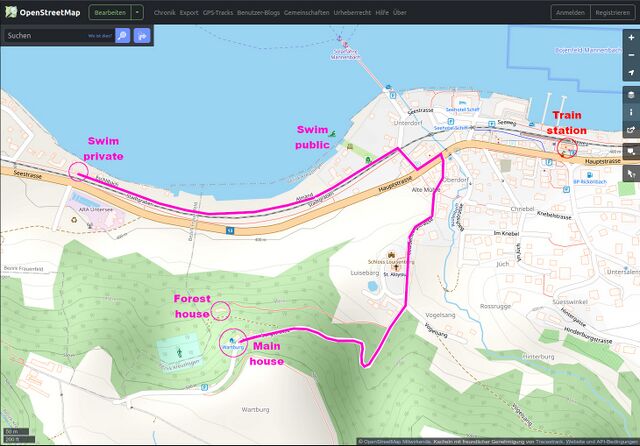Screen dimensions: 640x446
Task: Open the GPS-Tracks menu item
Action: (217, 12)
